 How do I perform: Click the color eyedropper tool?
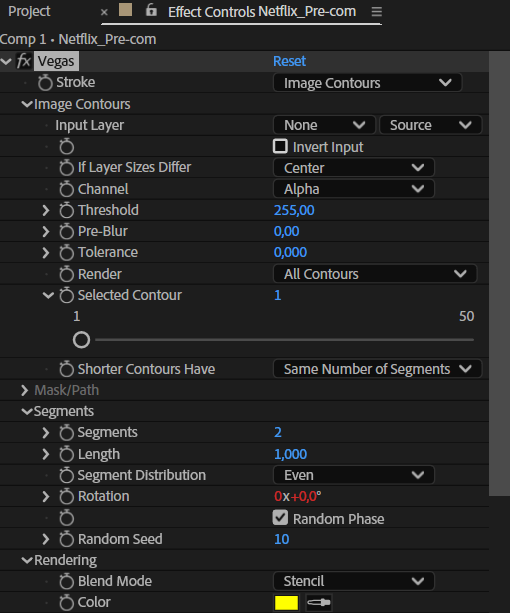coord(319,602)
